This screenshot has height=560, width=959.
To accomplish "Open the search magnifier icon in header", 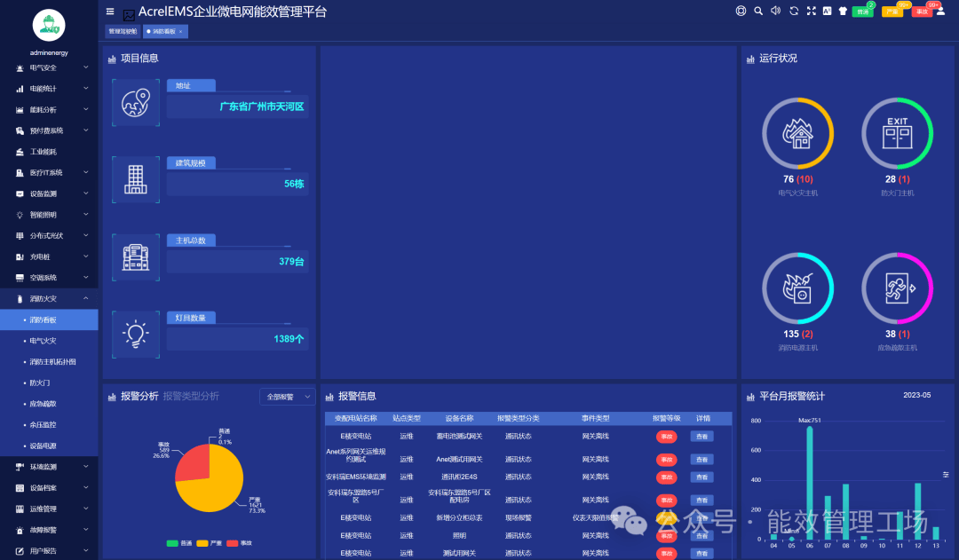I will point(758,11).
